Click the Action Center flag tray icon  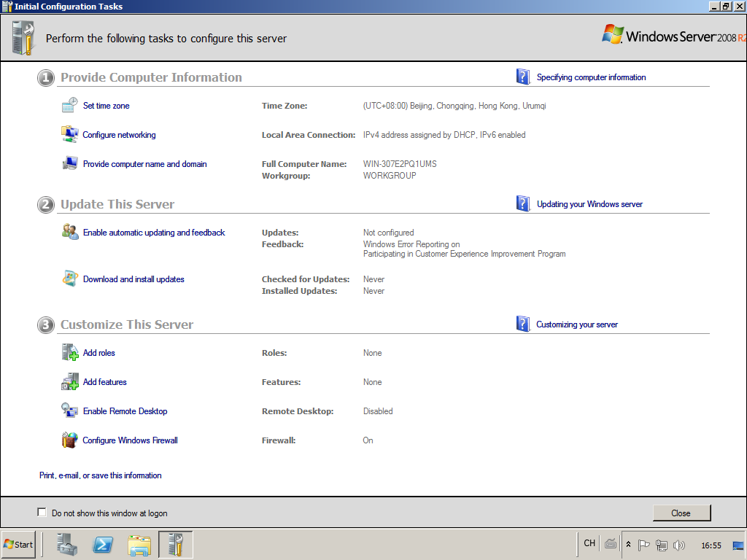pos(643,545)
